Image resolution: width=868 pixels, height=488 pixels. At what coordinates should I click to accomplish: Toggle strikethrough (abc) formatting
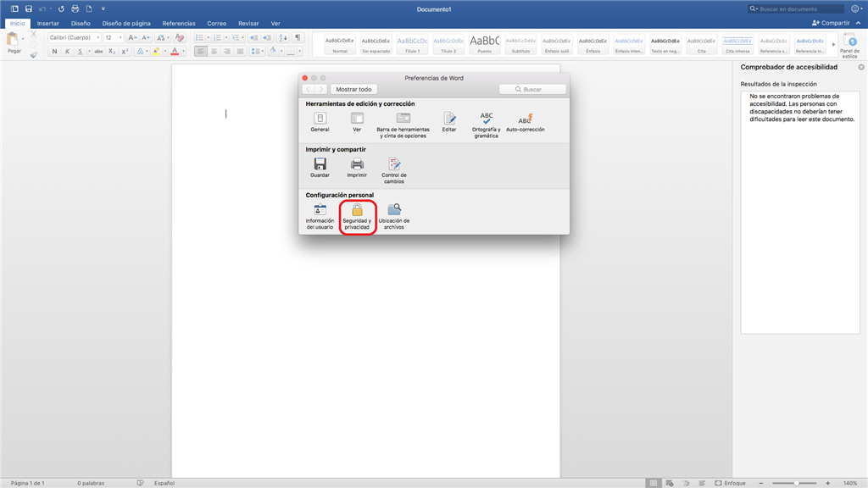[x=98, y=52]
